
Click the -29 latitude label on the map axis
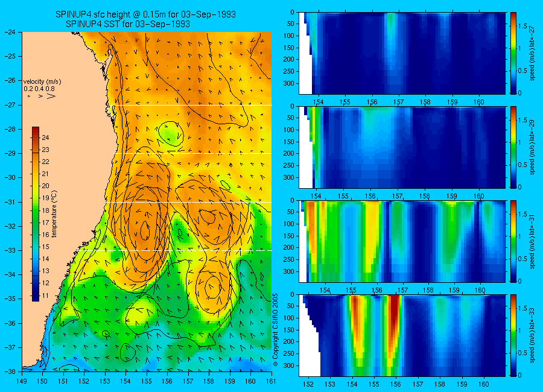[10, 153]
